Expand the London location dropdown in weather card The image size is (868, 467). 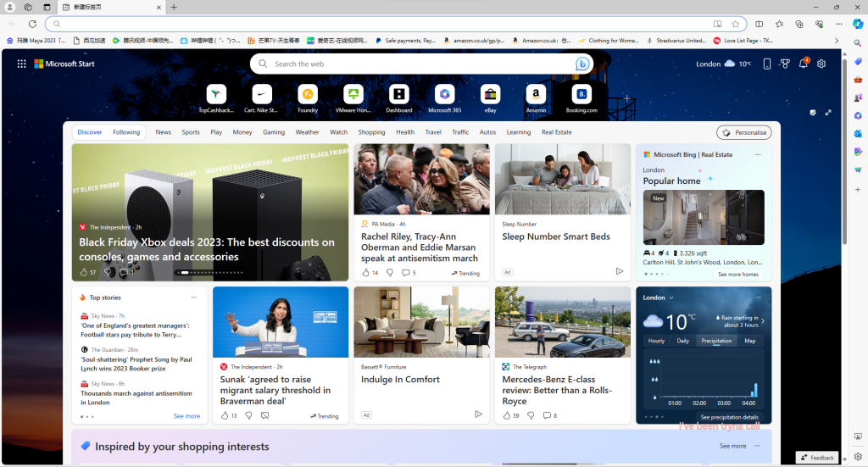(671, 297)
